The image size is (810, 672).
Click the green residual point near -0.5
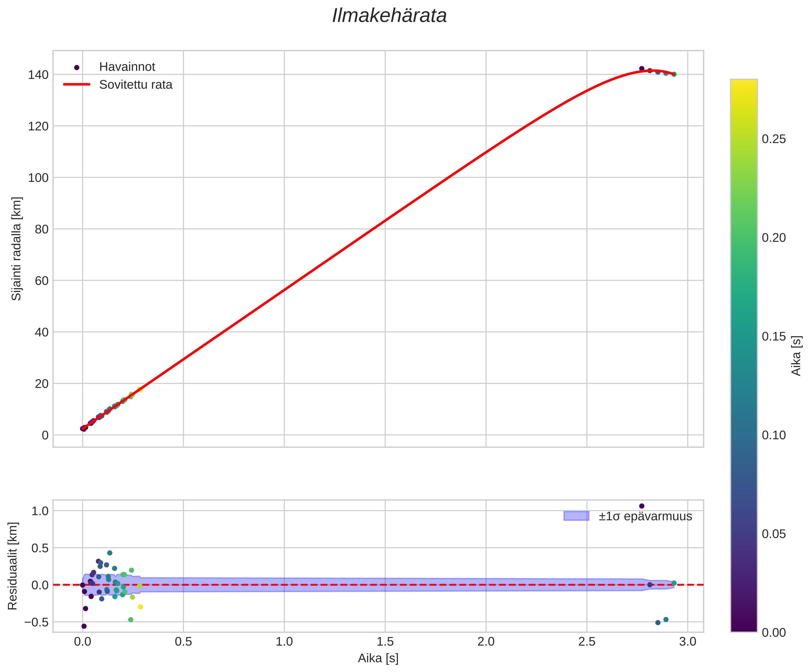(131, 620)
